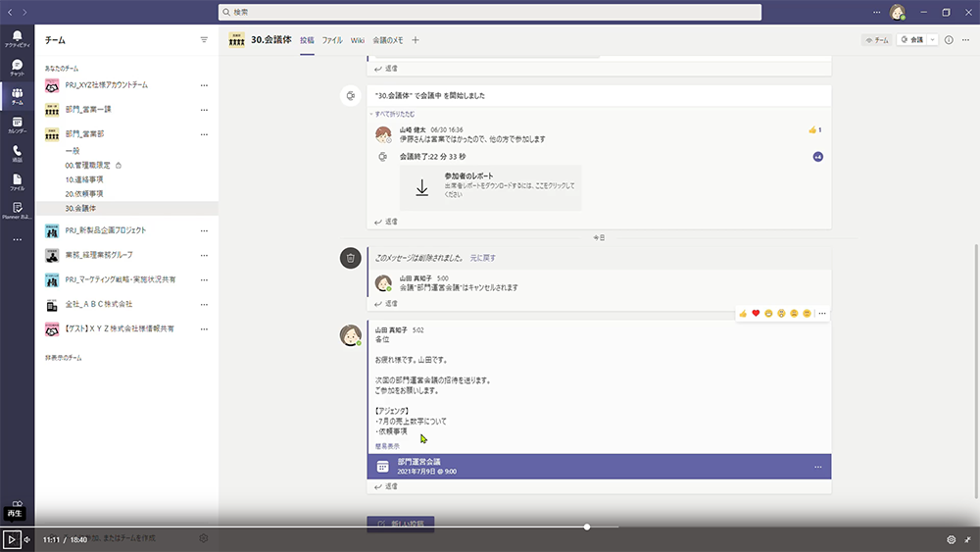
Task: Open more options for 部門_営業部 team
Action: coord(204,133)
